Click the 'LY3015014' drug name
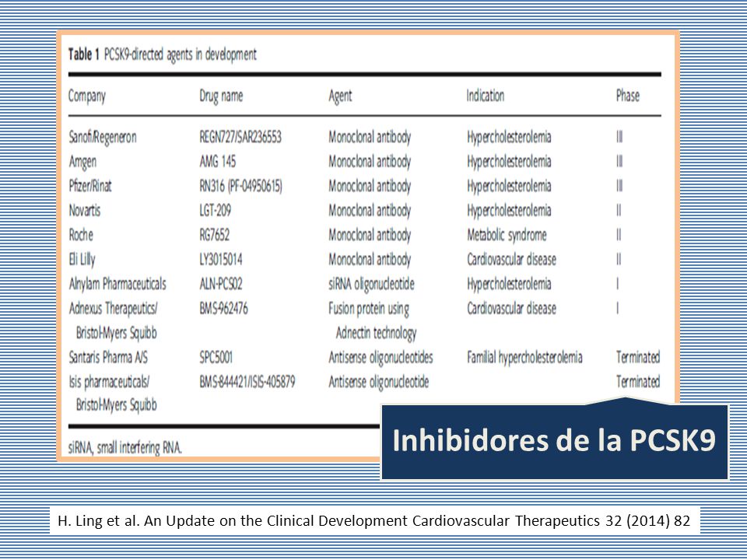Viewport: 747px width, 560px height. [220, 260]
